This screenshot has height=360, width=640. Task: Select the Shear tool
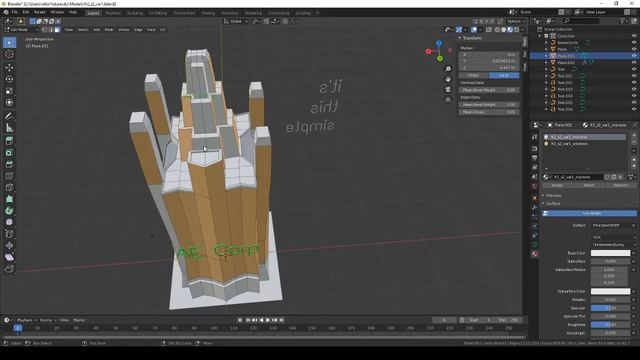9,257
